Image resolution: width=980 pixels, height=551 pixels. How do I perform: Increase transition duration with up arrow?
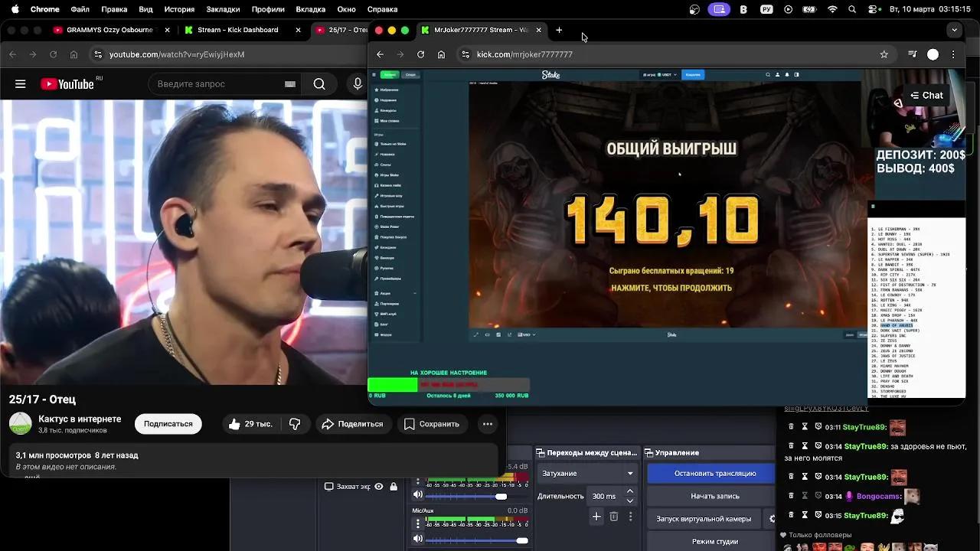point(630,491)
